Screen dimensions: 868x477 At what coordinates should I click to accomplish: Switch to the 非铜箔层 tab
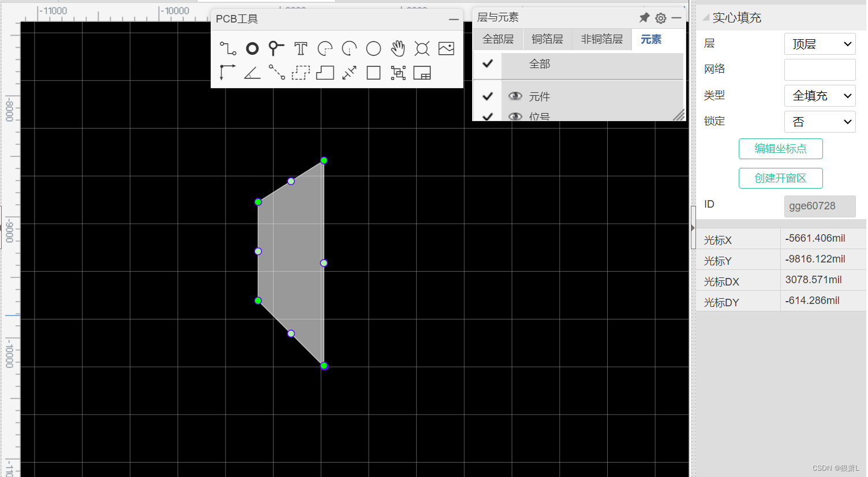[602, 39]
